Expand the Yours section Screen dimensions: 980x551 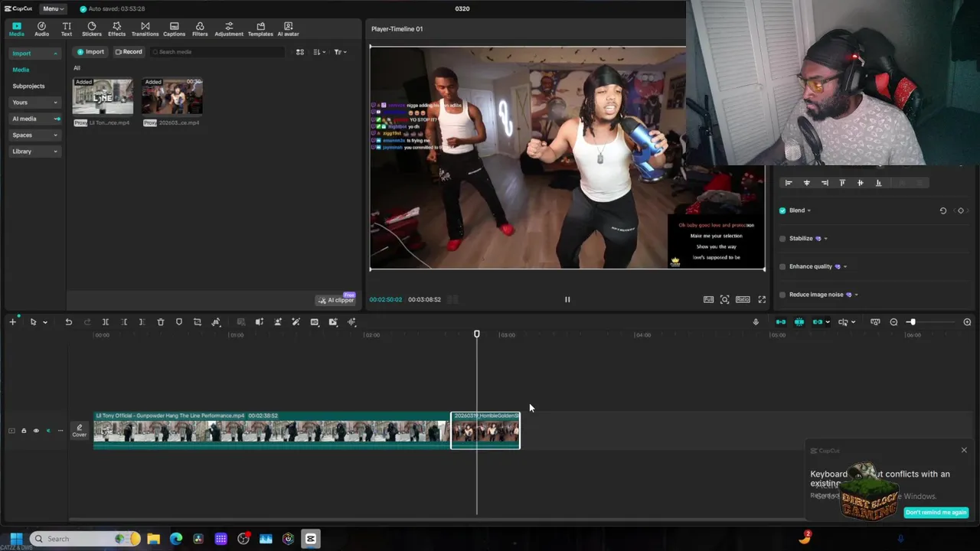[35, 103]
